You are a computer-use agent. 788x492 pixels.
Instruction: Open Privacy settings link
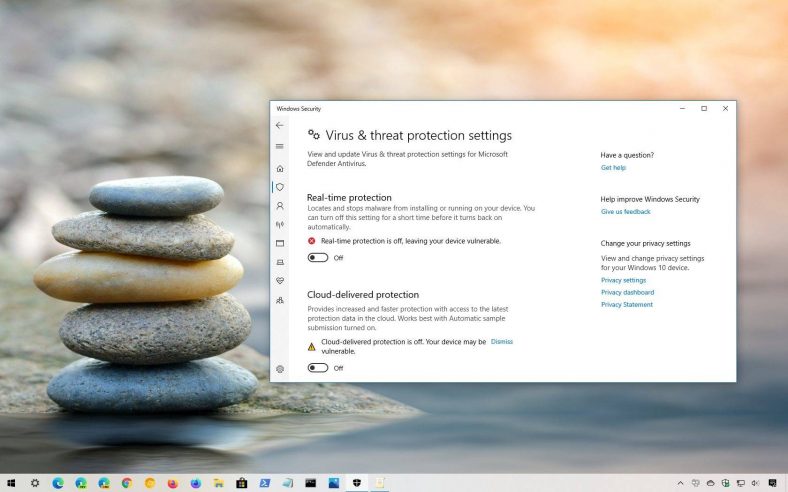point(623,280)
